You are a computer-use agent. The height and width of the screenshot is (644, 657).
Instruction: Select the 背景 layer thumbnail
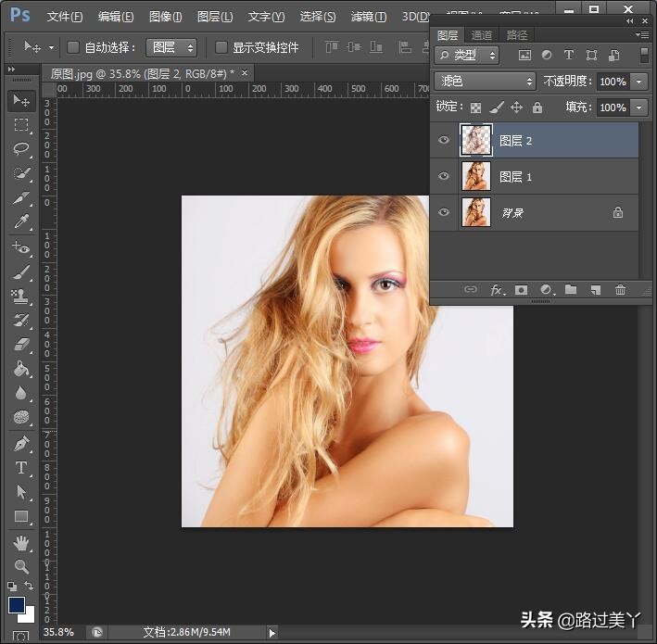[x=475, y=212]
